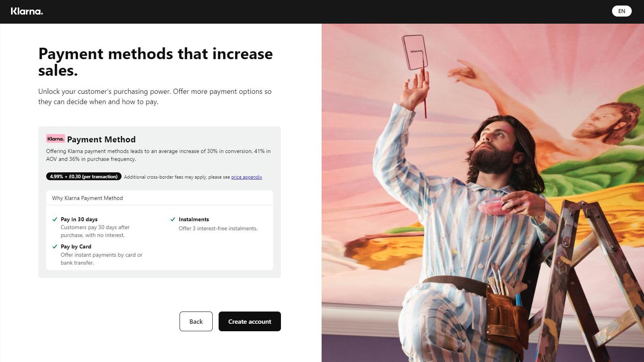This screenshot has width=644, height=362.
Task: Click the Pay in 30 days label
Action: pos(79,219)
